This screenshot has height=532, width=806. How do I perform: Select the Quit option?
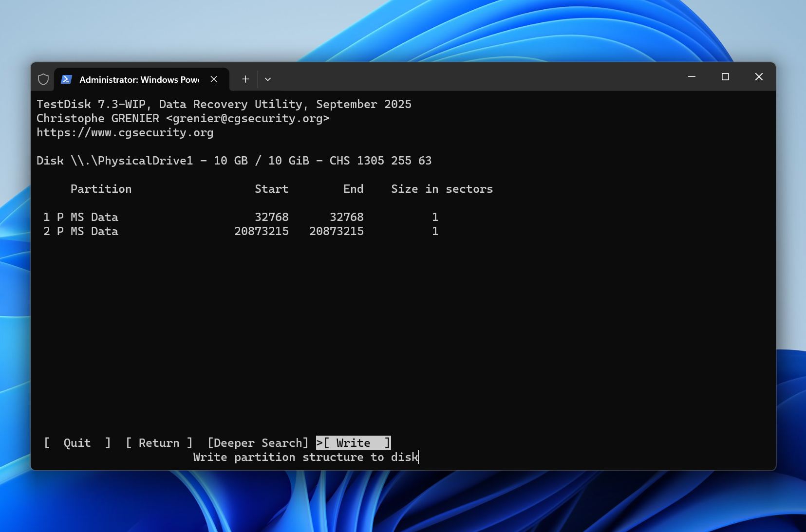tap(77, 443)
